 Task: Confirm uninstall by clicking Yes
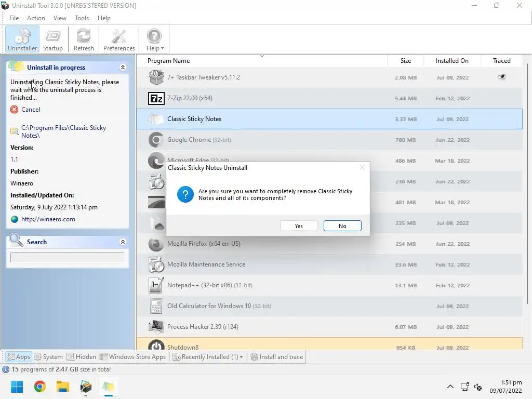[299, 226]
